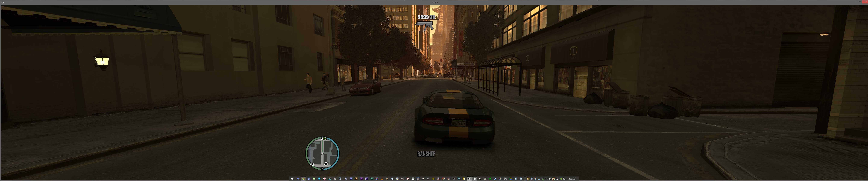Launch After Effects from the taskbar
The width and height of the screenshot is (868, 181).
pyautogui.click(x=367, y=179)
